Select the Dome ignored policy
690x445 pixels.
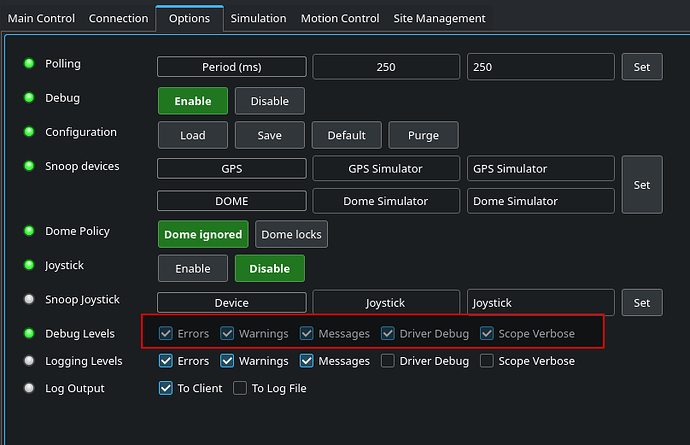(203, 234)
